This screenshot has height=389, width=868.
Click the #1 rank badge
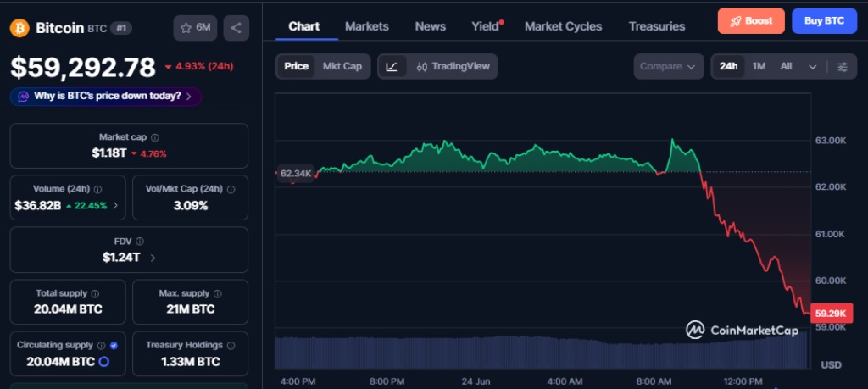pyautogui.click(x=121, y=28)
